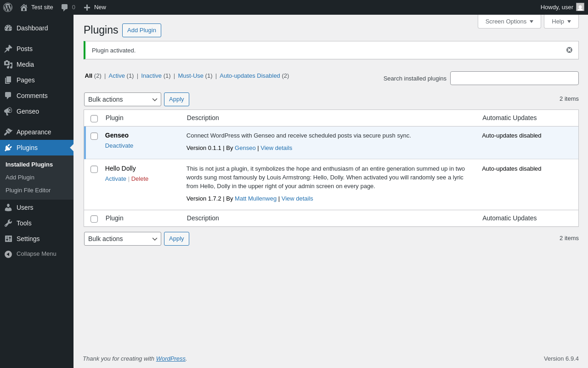588x368 pixels.
Task: Click the Appearance paintbrush icon
Action: click(x=8, y=132)
